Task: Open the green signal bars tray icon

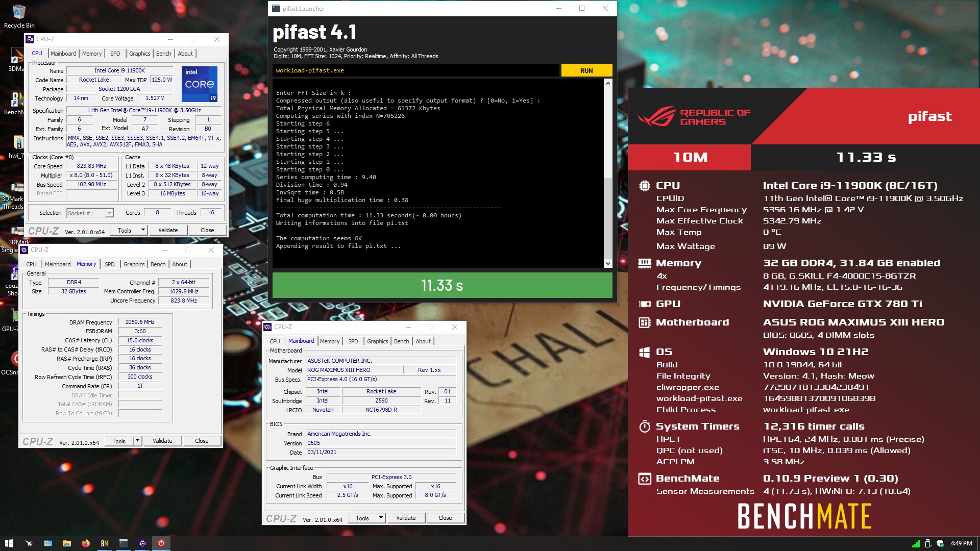Action: [916, 544]
